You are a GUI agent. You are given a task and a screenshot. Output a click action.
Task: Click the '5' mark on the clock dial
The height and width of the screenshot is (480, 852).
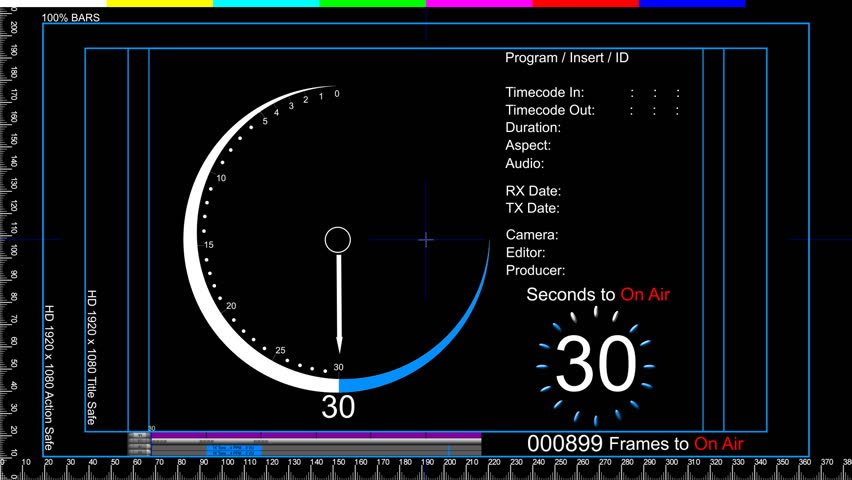265,121
